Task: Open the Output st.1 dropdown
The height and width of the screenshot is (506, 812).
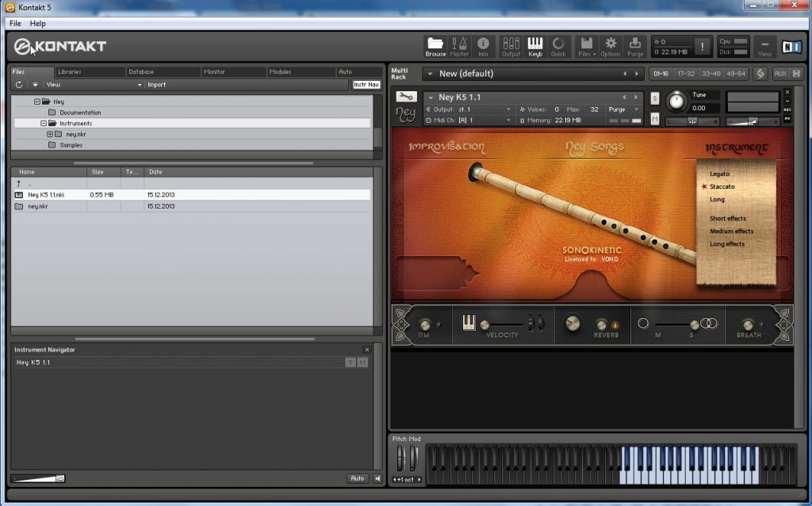Action: tap(468, 109)
